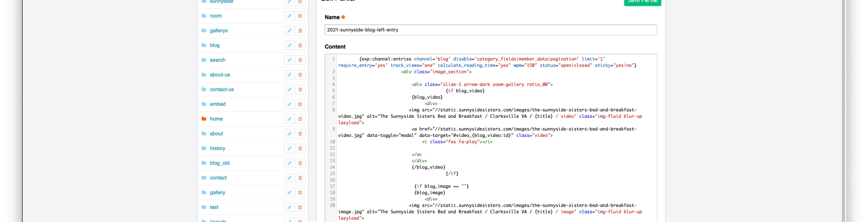Delete the about-us template group
This screenshot has width=868, height=222.
pos(300,75)
